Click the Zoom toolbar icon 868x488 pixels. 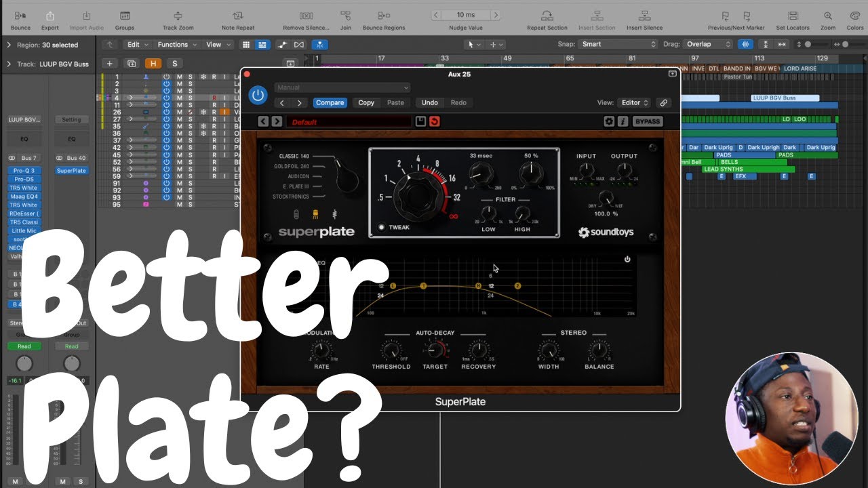(828, 16)
